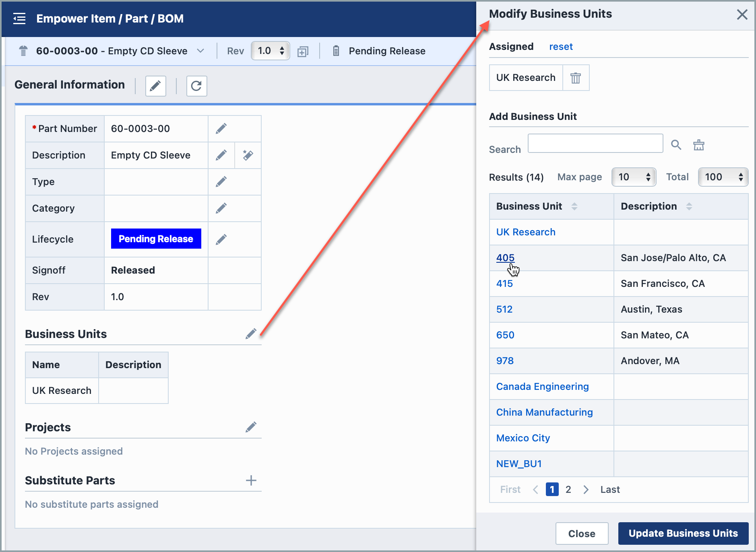Go to results page 2
The width and height of the screenshot is (756, 552).
(x=568, y=489)
